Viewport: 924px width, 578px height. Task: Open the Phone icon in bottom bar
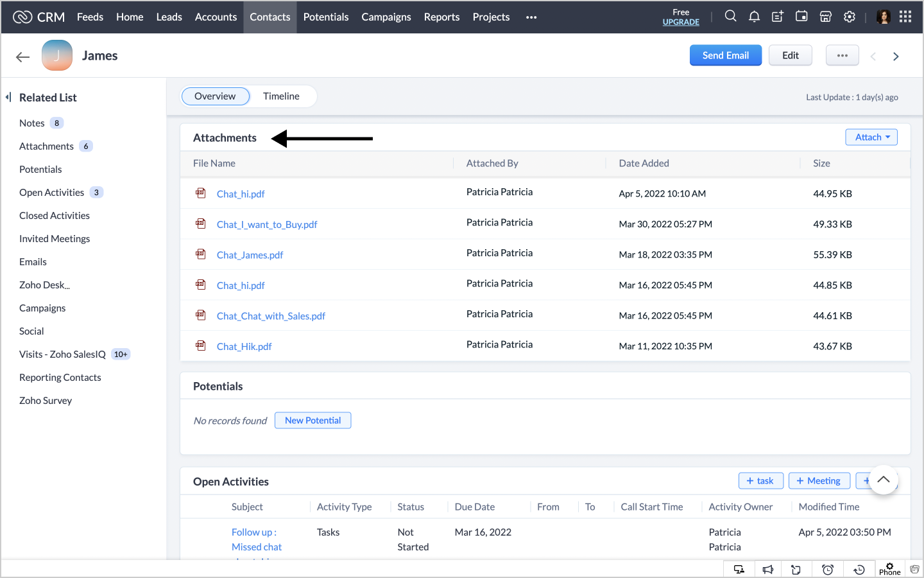pos(889,569)
